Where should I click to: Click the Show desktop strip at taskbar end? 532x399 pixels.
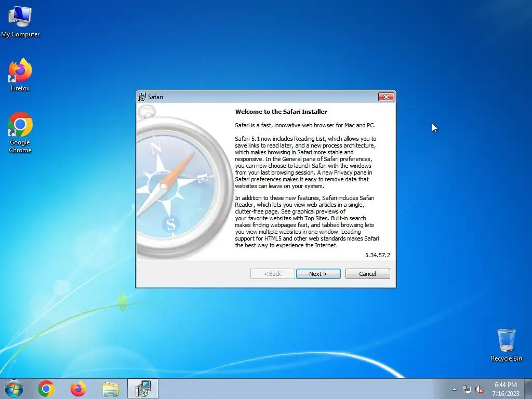pyautogui.click(x=528, y=389)
